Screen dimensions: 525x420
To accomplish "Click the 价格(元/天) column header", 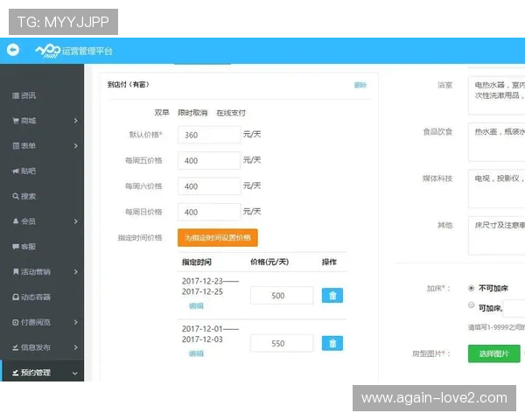I will (269, 262).
